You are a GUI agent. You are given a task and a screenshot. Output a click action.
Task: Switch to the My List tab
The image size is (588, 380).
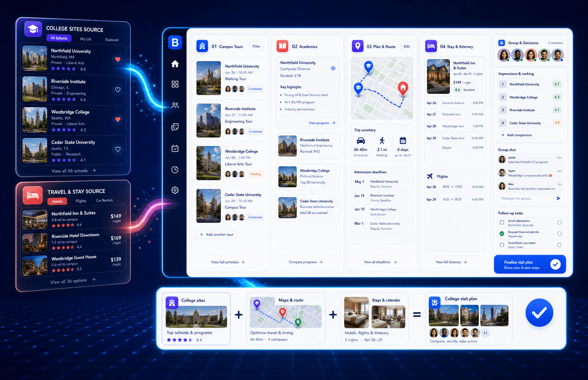point(86,39)
